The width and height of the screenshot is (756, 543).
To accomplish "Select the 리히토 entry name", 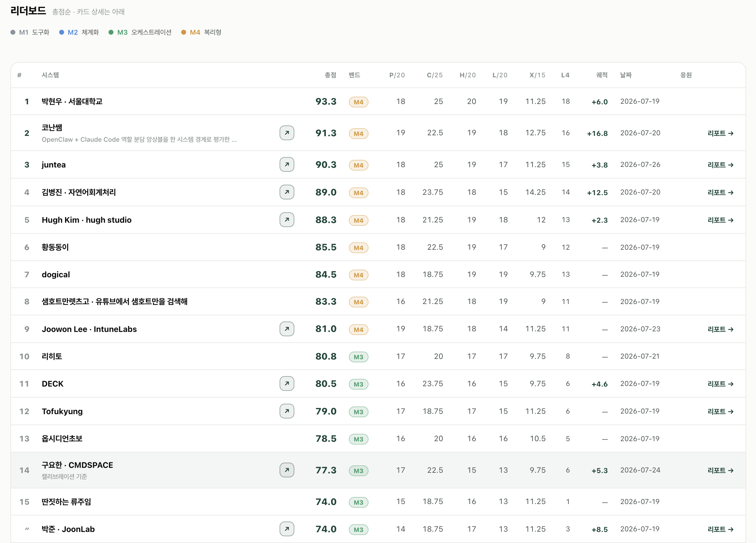I will pyautogui.click(x=52, y=356).
